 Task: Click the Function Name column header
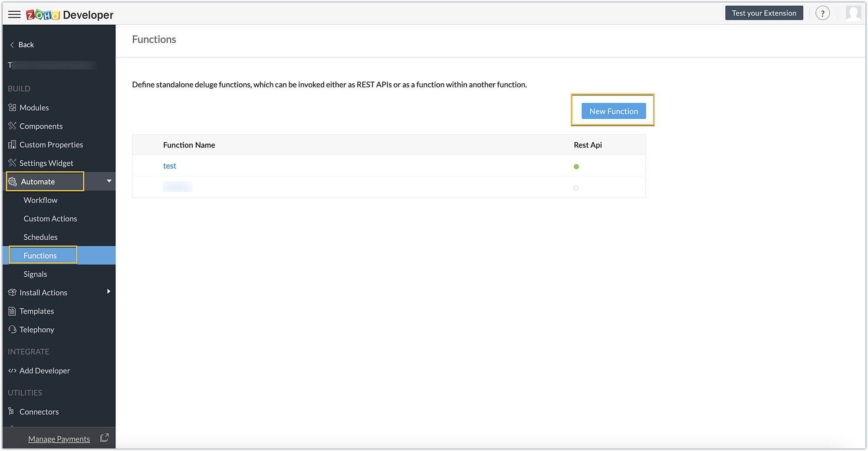click(x=189, y=145)
